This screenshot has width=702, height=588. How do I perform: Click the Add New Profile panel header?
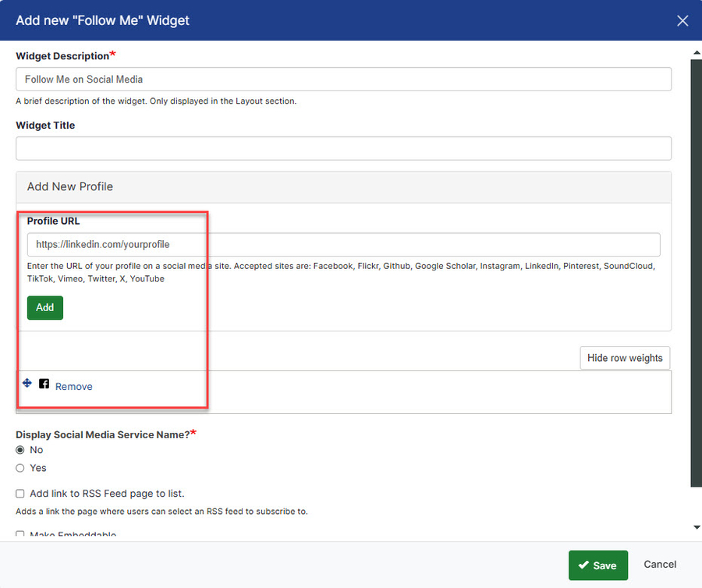[x=343, y=187]
